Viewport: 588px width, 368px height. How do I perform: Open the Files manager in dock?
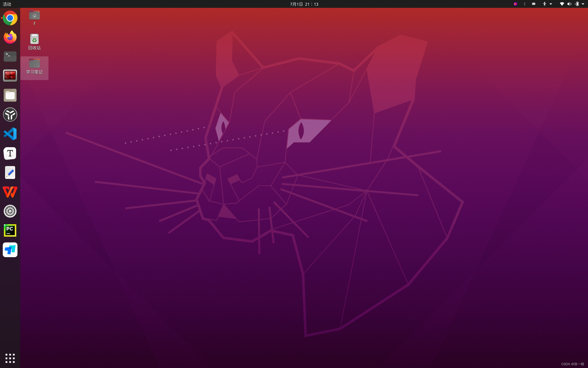(x=10, y=95)
